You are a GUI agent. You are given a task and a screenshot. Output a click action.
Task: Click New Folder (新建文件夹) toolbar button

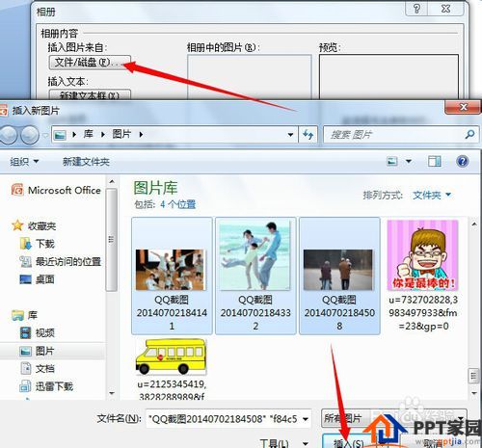(86, 161)
